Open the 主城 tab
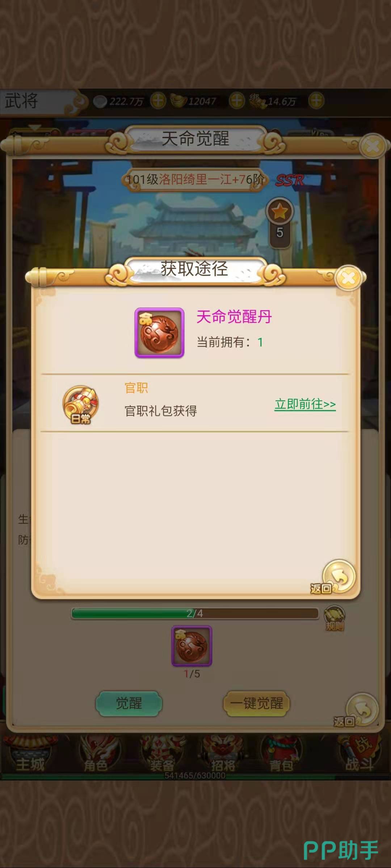 tap(30, 754)
